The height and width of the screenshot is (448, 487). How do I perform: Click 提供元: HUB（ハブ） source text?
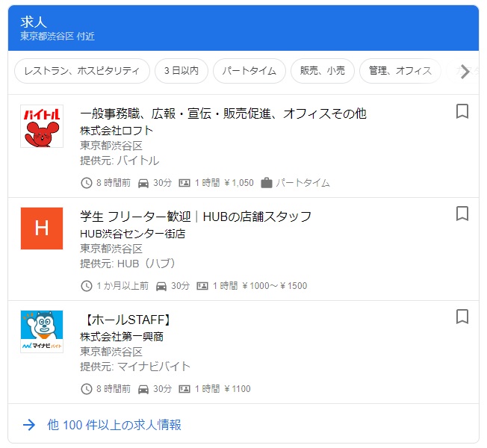128,264
